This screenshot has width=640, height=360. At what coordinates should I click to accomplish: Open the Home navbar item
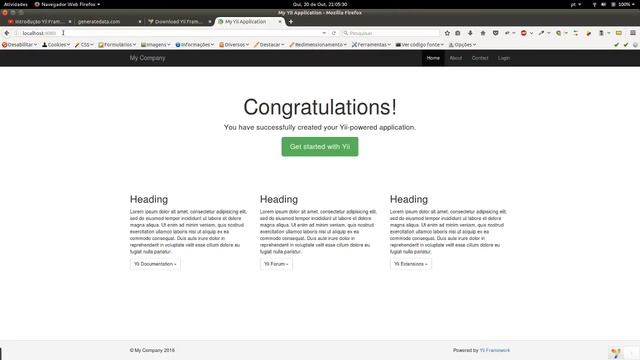coord(433,58)
